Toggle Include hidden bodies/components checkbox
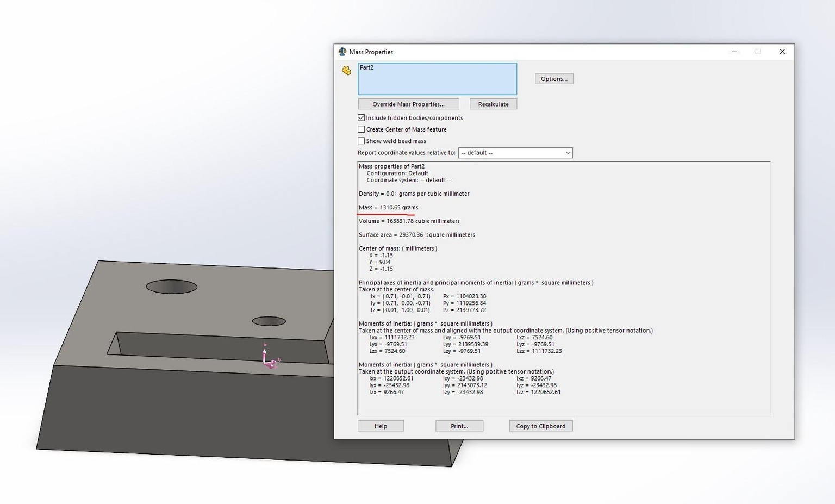Image resolution: width=835 pixels, height=504 pixels. pos(361,117)
